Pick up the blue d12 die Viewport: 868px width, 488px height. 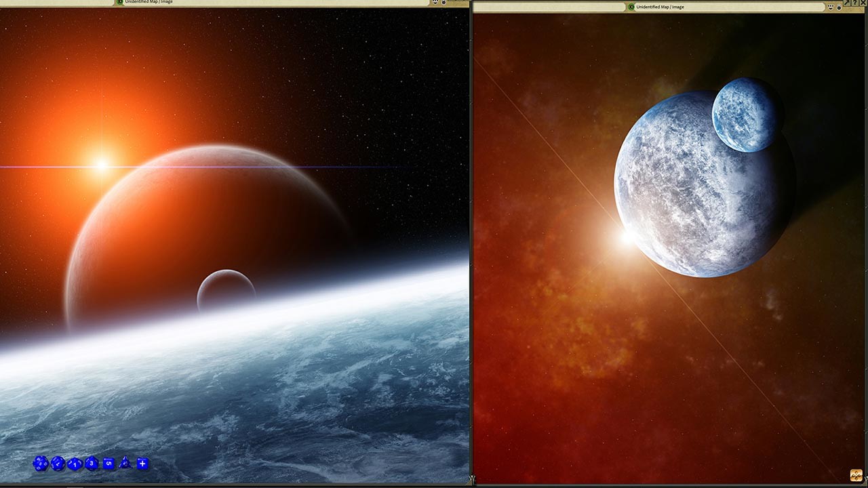click(x=58, y=464)
